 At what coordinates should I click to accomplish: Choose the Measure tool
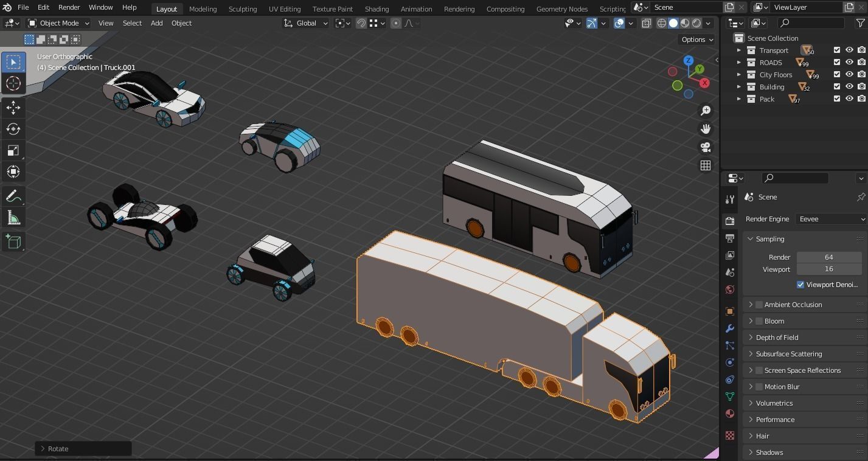click(13, 218)
